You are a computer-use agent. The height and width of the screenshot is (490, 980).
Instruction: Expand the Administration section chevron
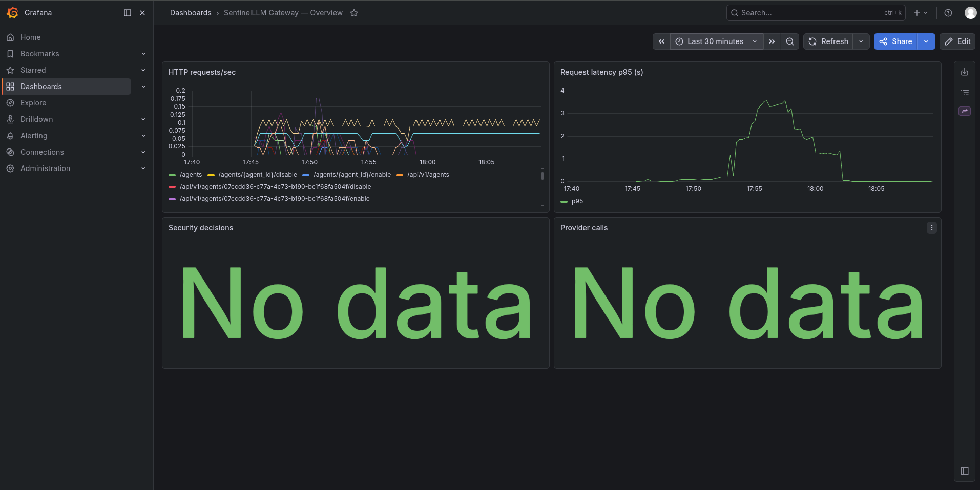click(x=143, y=168)
